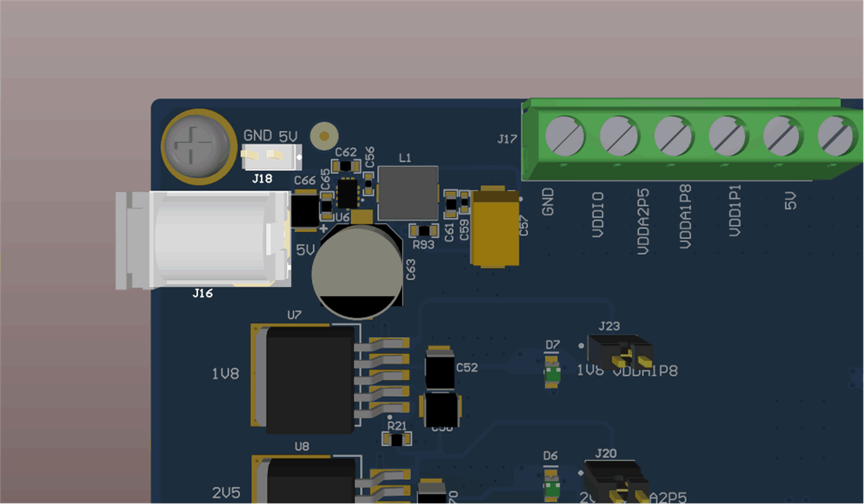
Task: Click the R93 designator text
Action: 423,245
